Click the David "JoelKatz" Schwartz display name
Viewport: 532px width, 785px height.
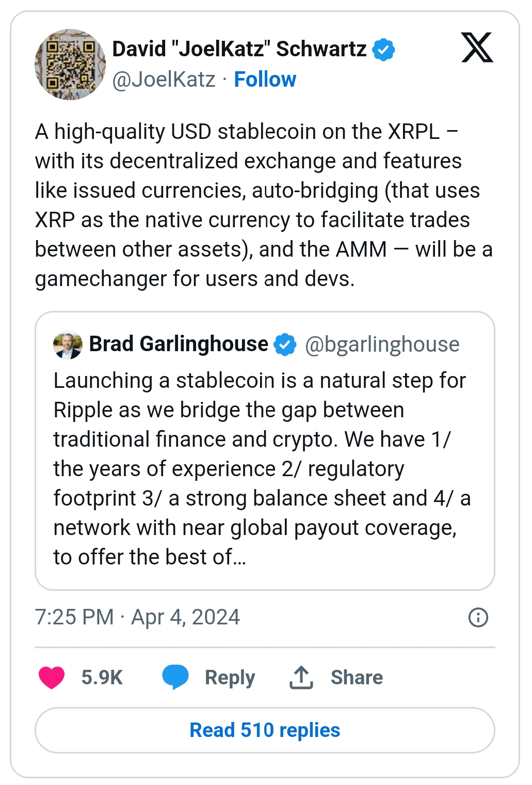tap(239, 49)
